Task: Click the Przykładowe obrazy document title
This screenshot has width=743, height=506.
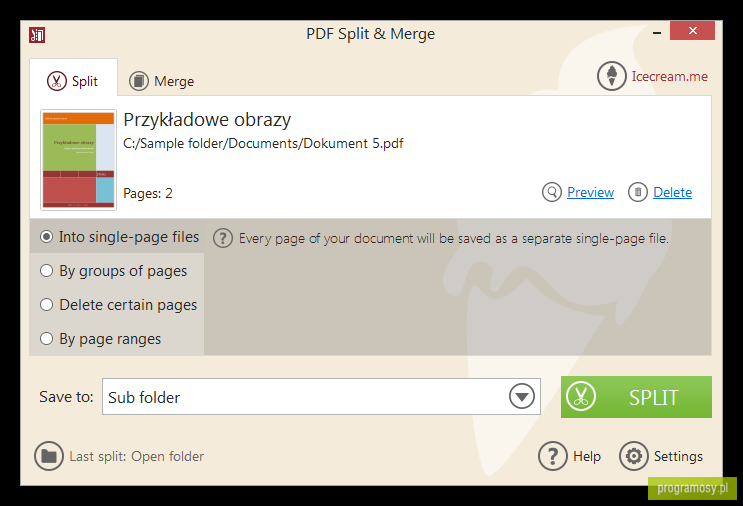Action: click(x=207, y=120)
